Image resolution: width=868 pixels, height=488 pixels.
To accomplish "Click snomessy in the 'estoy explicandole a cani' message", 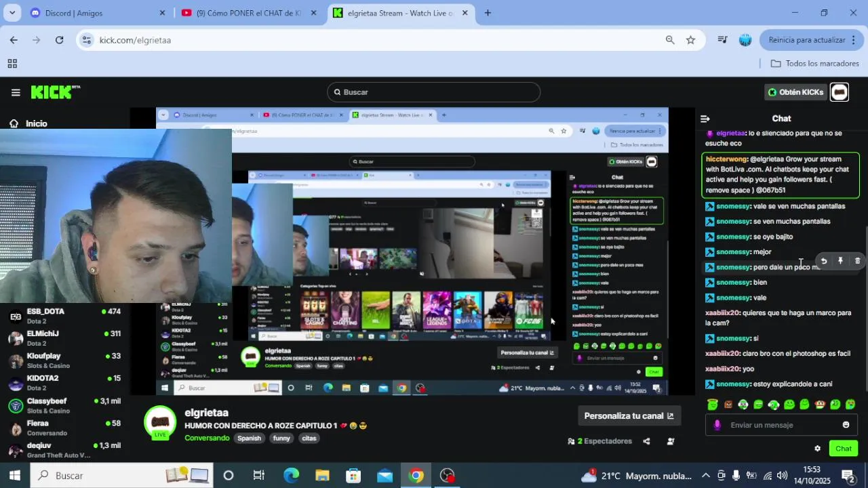I will click(x=733, y=384).
